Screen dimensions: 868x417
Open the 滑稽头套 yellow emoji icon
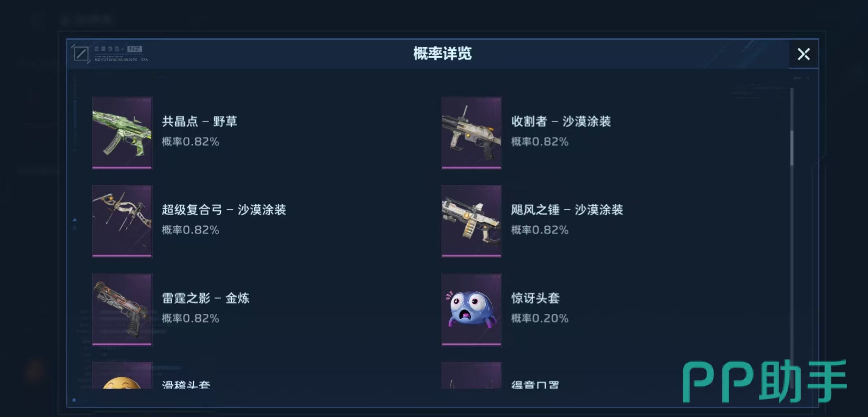(x=122, y=375)
